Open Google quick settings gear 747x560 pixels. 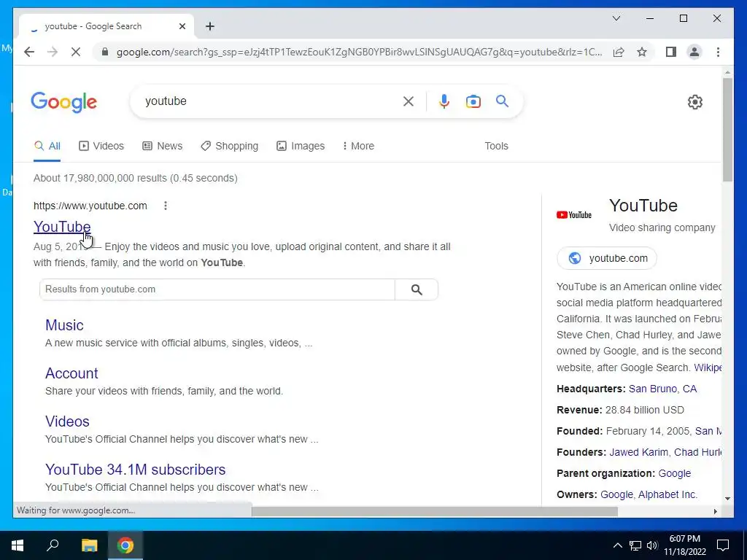(695, 102)
